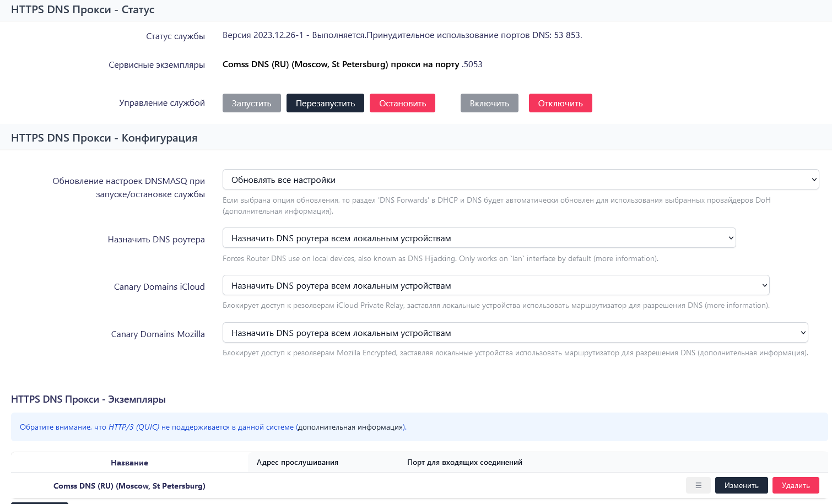The height and width of the screenshot is (504, 832).
Task: Edit the Comss DNS instance with Изменить
Action: coord(741,485)
